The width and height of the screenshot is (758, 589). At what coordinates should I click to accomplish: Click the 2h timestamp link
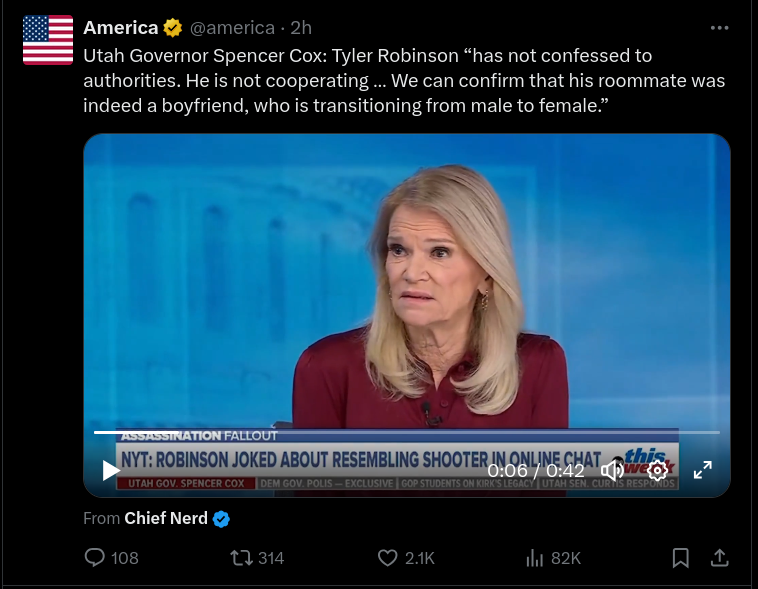tap(302, 28)
